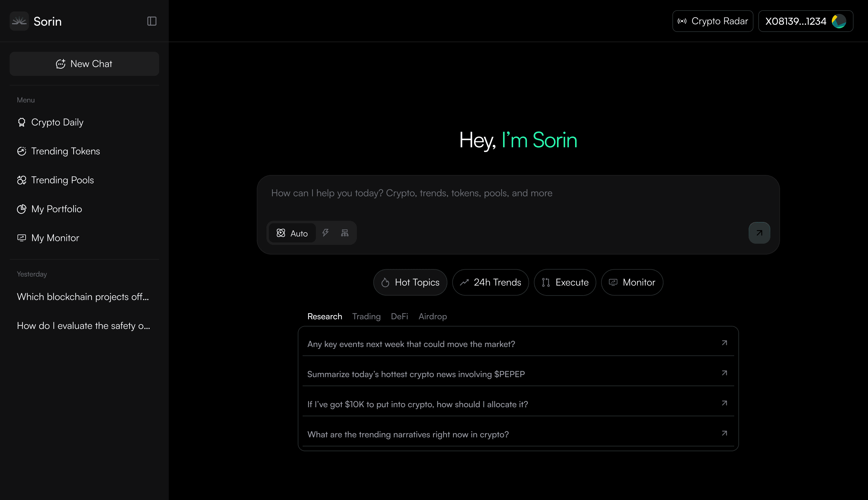Select the Auto mode option

[x=292, y=233]
